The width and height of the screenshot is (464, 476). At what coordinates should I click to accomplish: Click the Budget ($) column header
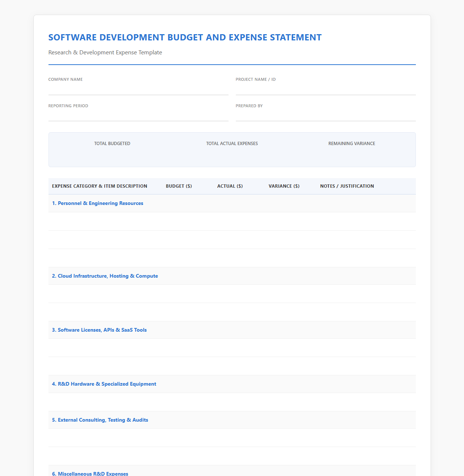(x=179, y=186)
